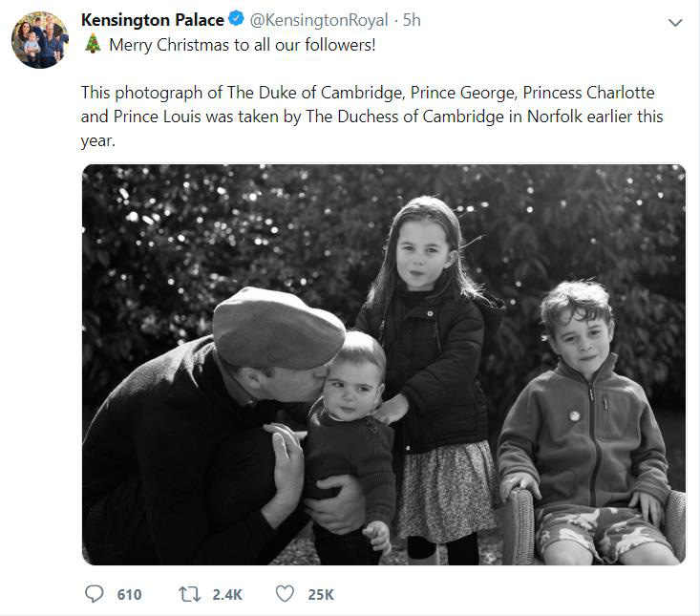
Task: Click the 5h timestamp
Action: click(x=412, y=20)
